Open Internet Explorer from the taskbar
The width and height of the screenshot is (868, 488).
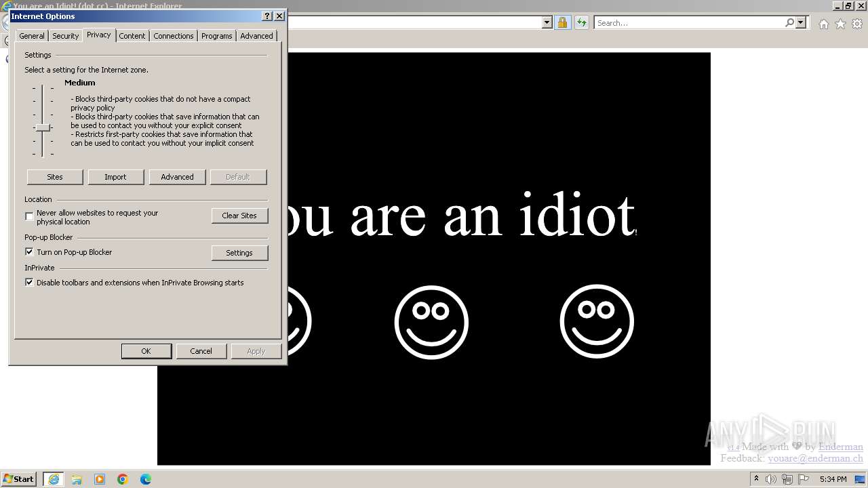click(x=53, y=479)
